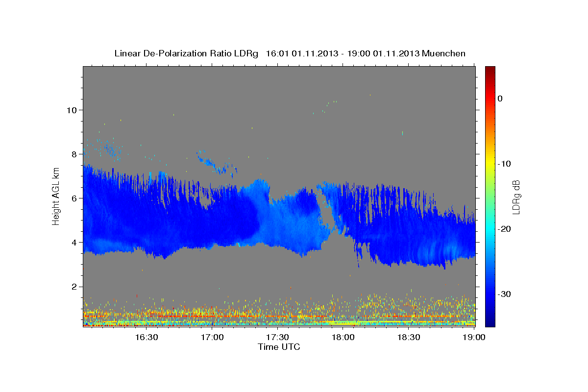Image resolution: width=588 pixels, height=392 pixels.
Task: Click the 16:30 time tick label
Action: [146, 337]
